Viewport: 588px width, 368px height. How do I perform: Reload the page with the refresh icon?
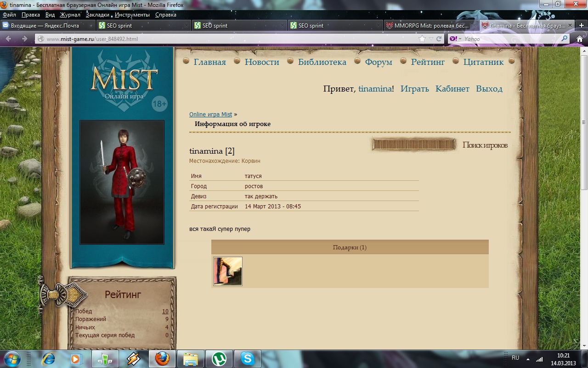[439, 39]
